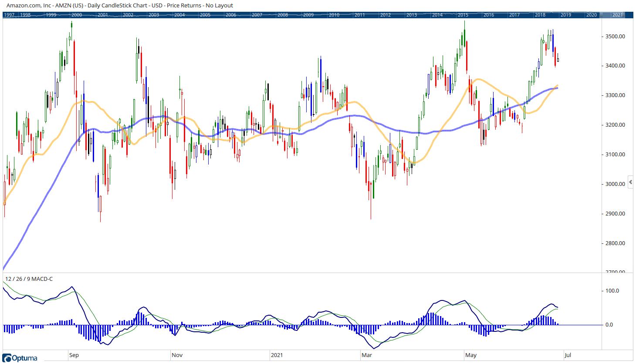Viewport: 636px width, 364px height.
Task: Click the Nov label on the date axis
Action: [x=177, y=355]
